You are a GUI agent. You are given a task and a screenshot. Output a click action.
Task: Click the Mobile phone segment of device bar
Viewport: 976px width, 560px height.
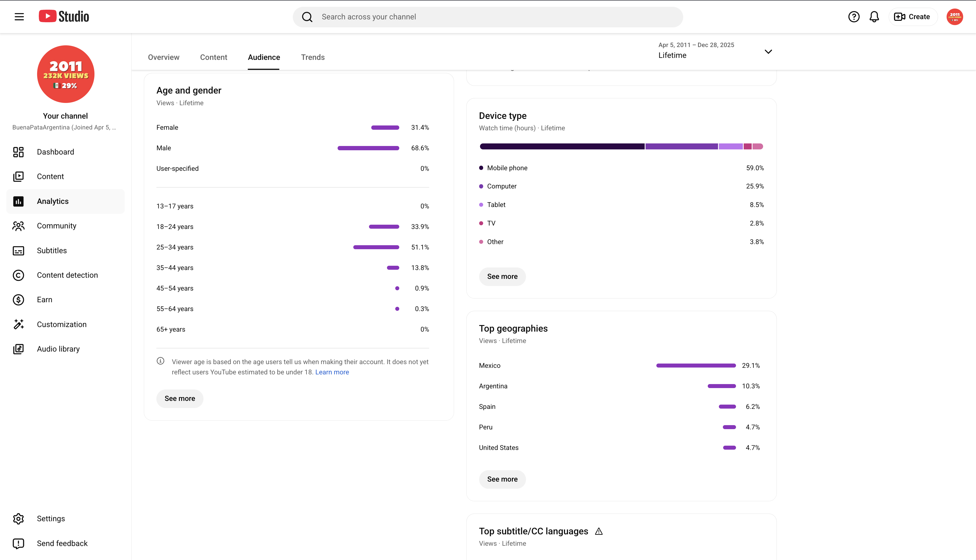coord(562,147)
